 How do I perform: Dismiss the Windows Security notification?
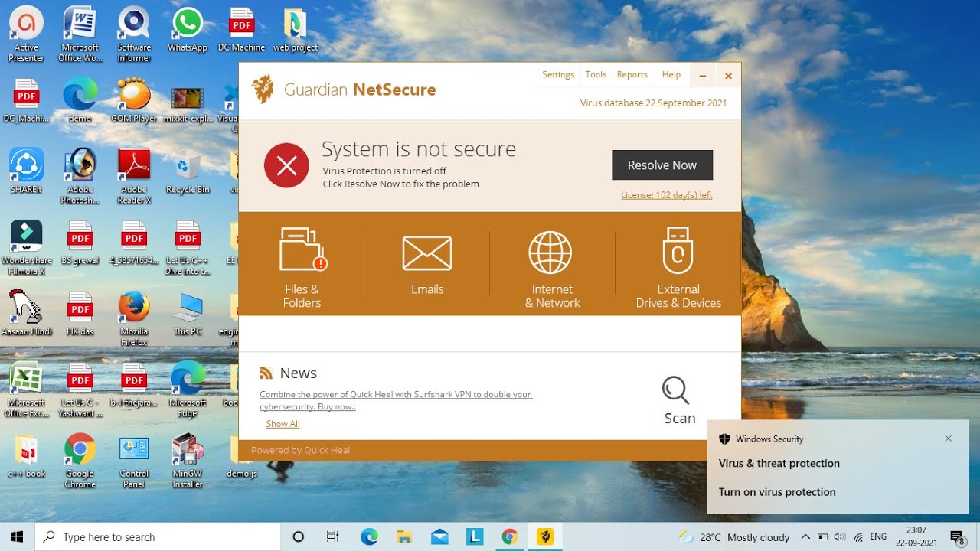coord(948,439)
